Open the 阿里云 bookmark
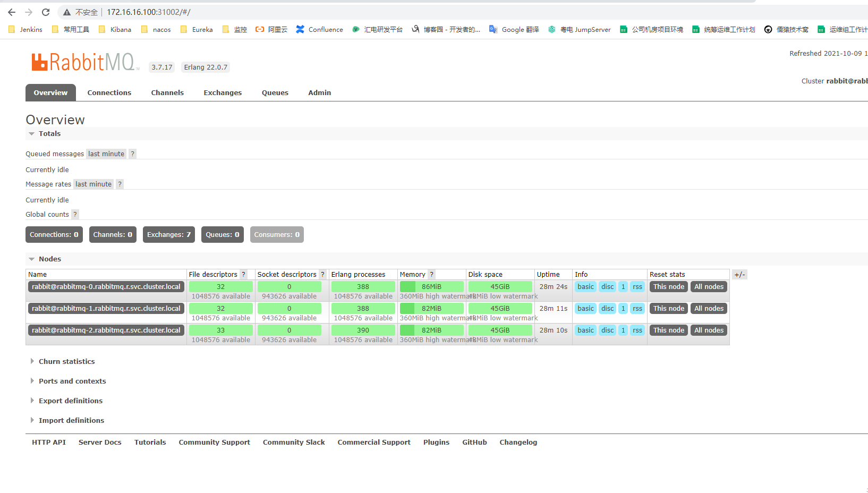Viewport: 868px width, 493px height. click(x=271, y=30)
